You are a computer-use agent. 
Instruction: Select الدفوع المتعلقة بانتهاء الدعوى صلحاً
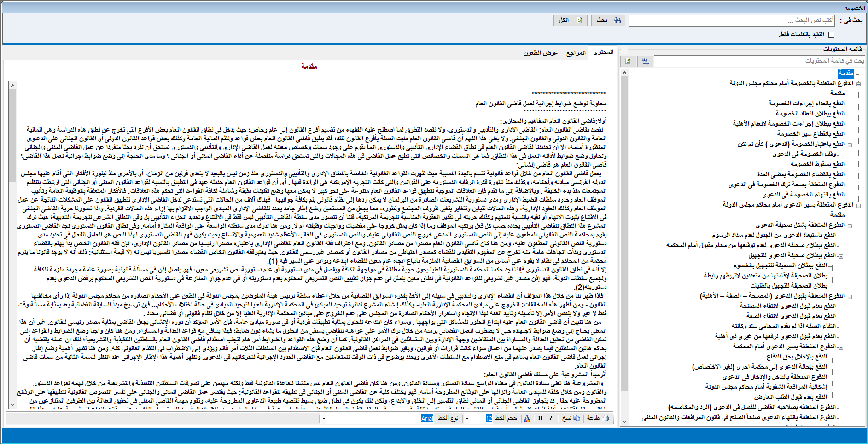pos(739,417)
